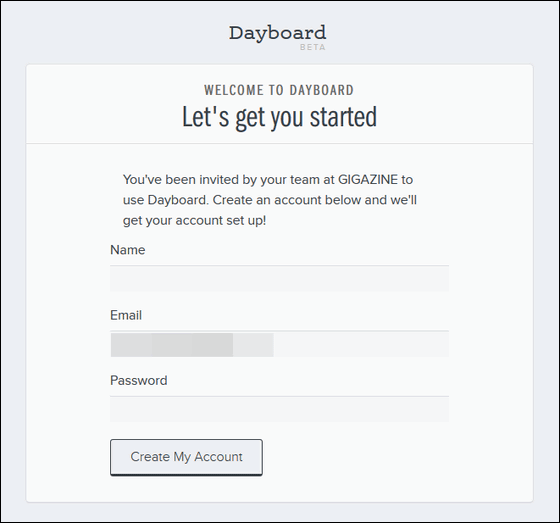Screen dimensions: 560x523
Task: Click the Password field label
Action: coord(139,380)
